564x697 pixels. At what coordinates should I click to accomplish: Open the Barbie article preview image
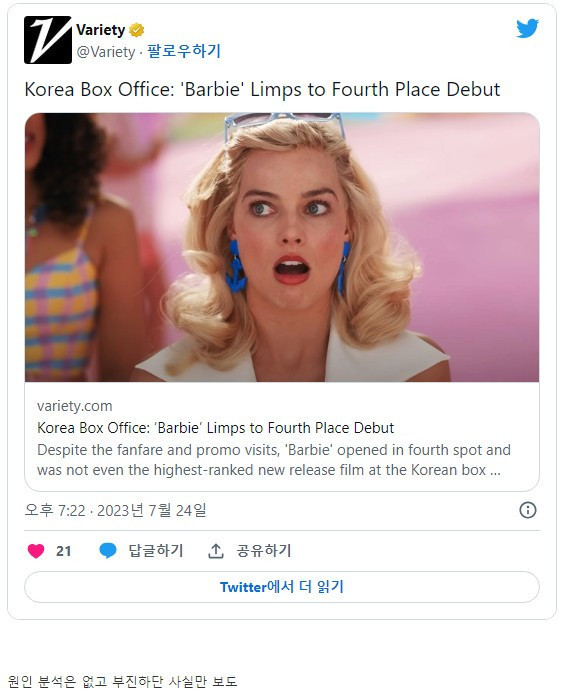pos(282,248)
